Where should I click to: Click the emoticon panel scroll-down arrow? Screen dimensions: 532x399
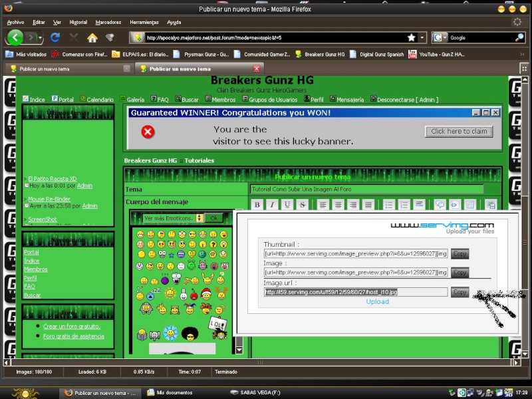239,350
